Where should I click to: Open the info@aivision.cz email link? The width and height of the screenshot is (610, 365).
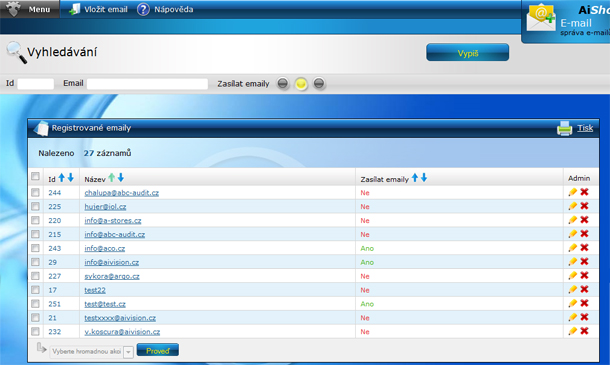coord(112,262)
